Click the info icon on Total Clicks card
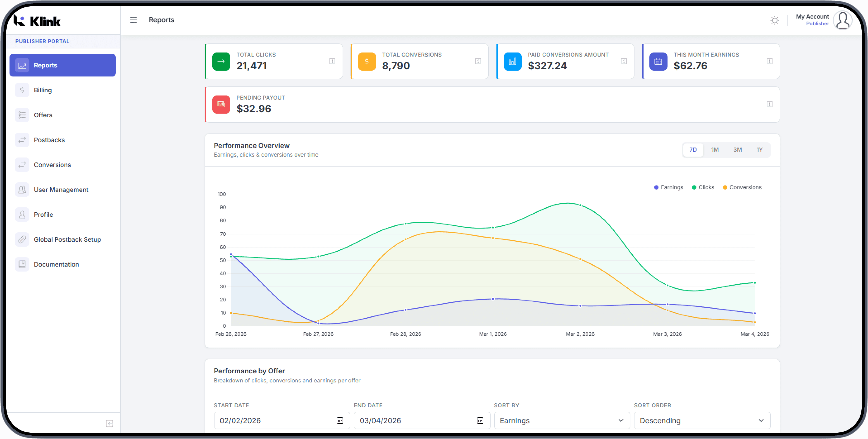868x439 pixels. (x=332, y=61)
